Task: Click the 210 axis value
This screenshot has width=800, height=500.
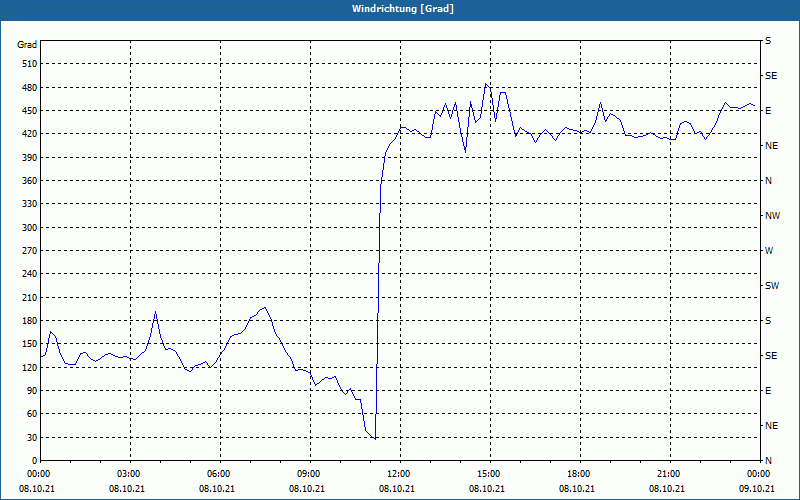Action: pyautogui.click(x=30, y=297)
